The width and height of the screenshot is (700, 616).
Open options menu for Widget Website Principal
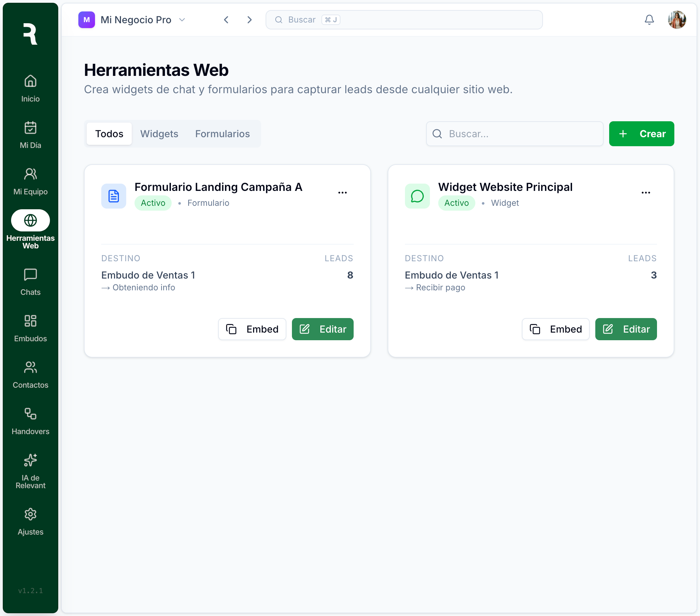[x=646, y=193]
